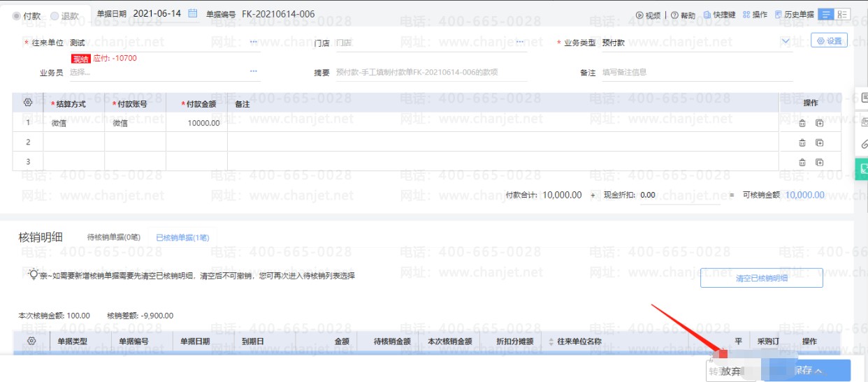Click the red 现结 tag
Viewport: 868px width, 382px height.
tap(81, 59)
